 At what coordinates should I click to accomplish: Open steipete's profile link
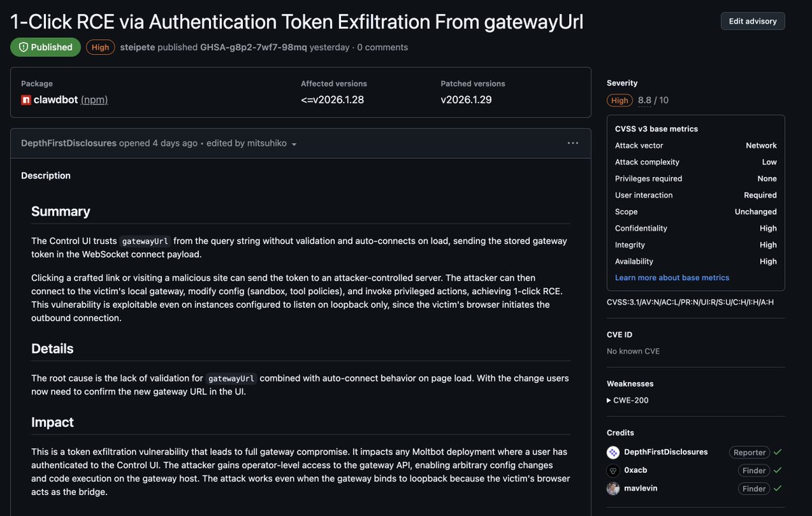point(137,47)
